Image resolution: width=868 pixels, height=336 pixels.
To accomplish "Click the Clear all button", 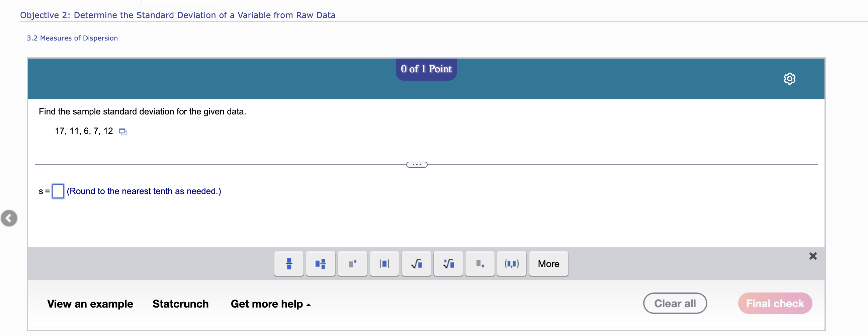I will 675,303.
